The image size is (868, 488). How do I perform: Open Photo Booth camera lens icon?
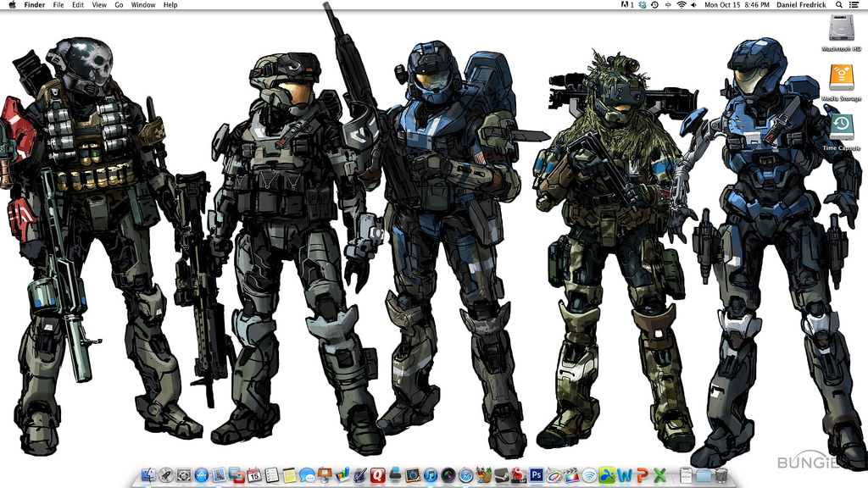(x=448, y=474)
